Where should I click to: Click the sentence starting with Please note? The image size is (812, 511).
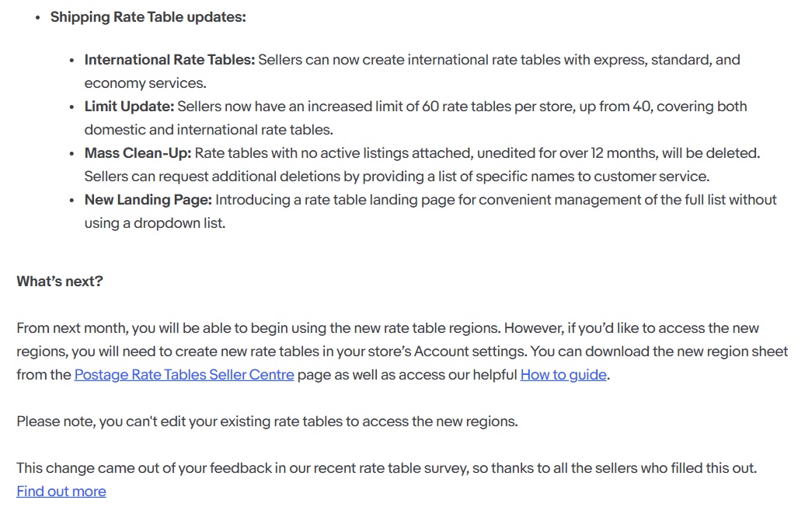coord(267,422)
